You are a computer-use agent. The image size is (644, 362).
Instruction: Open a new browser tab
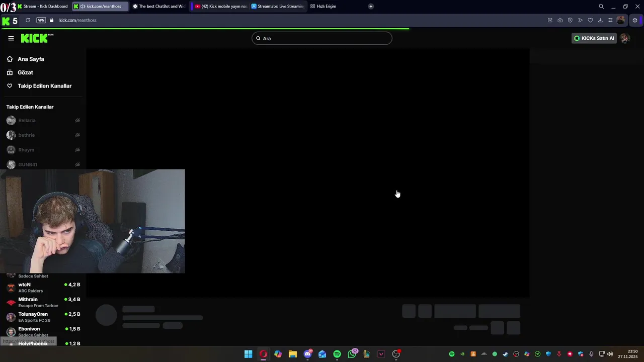(x=371, y=7)
